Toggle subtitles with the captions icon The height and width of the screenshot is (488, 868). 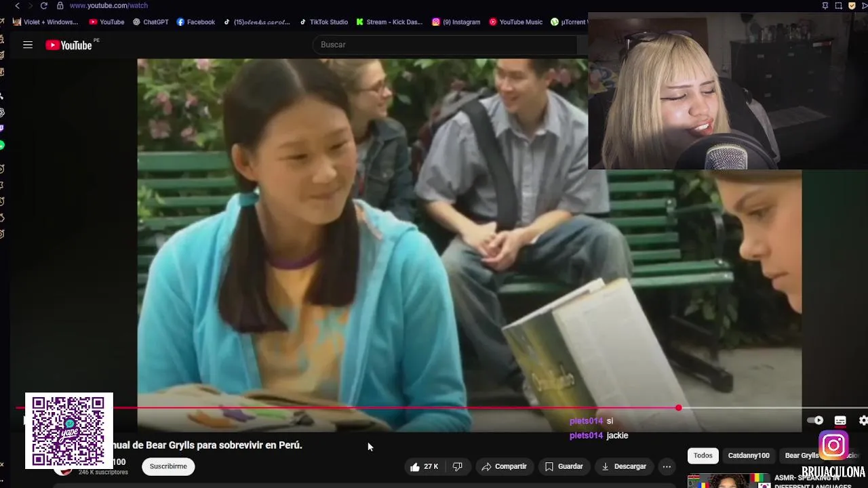pyautogui.click(x=840, y=420)
